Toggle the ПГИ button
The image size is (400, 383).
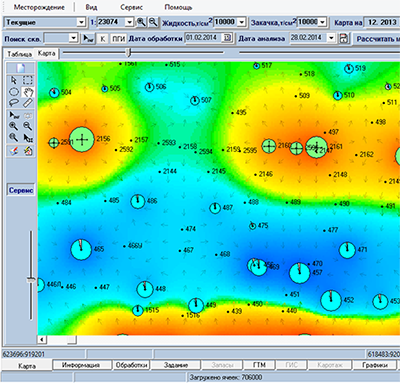[118, 39]
